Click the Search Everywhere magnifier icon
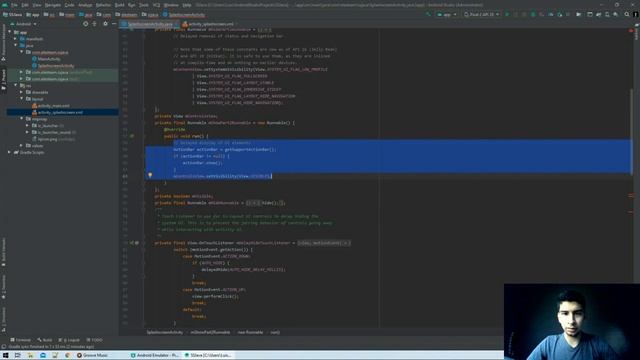This screenshot has width=640, height=360. click(x=627, y=14)
